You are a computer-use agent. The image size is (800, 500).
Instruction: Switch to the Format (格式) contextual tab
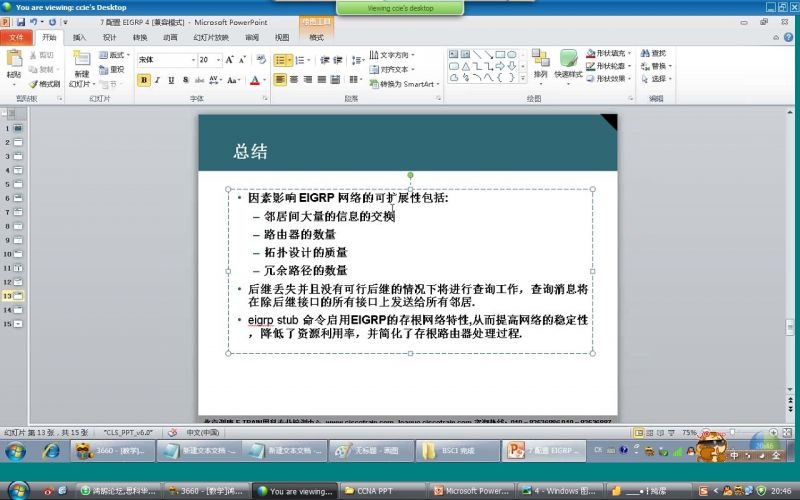pyautogui.click(x=316, y=37)
